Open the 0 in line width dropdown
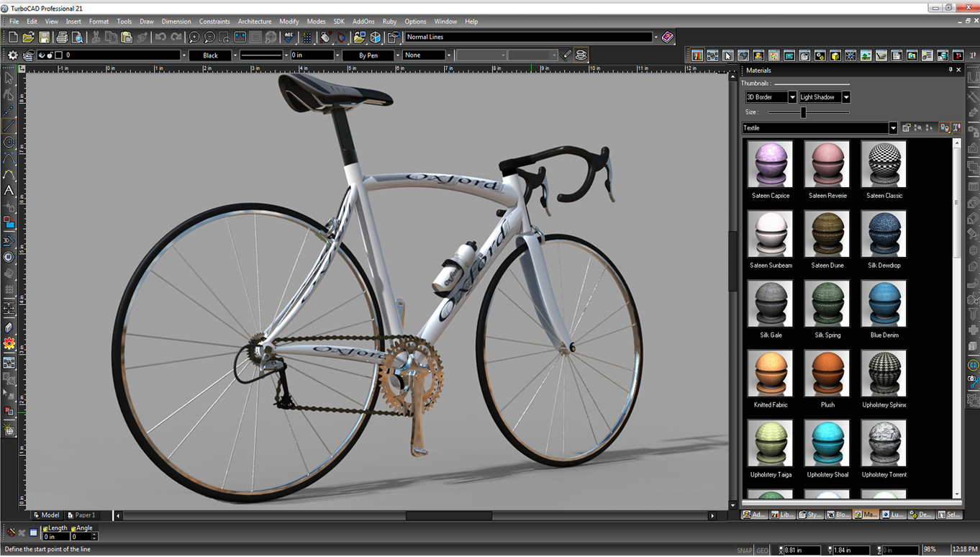980x557 pixels. click(x=337, y=55)
